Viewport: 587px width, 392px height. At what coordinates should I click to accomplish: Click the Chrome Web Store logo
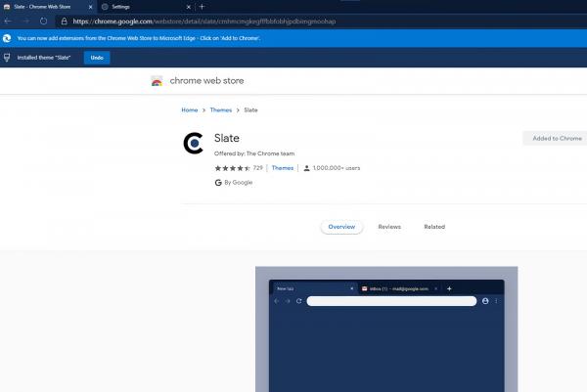158,80
